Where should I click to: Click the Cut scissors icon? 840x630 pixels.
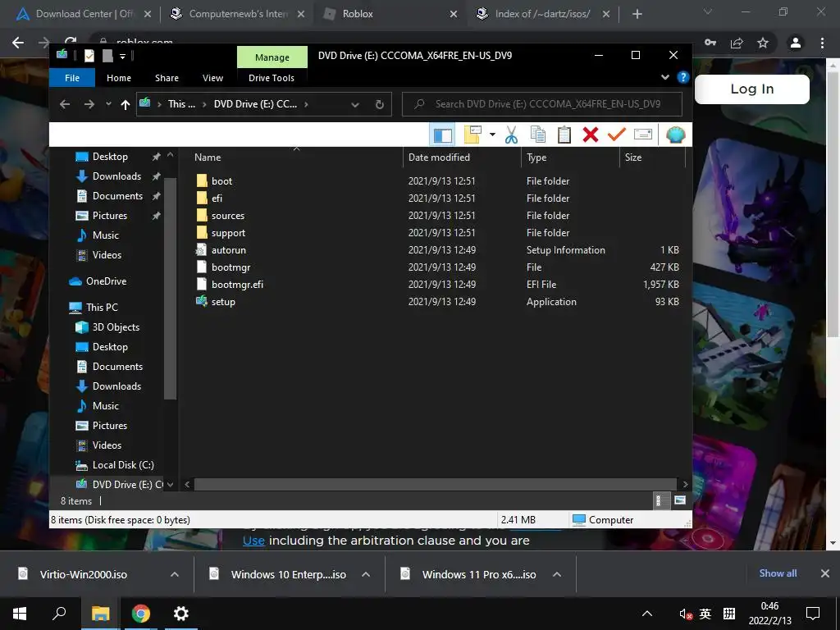tap(511, 135)
